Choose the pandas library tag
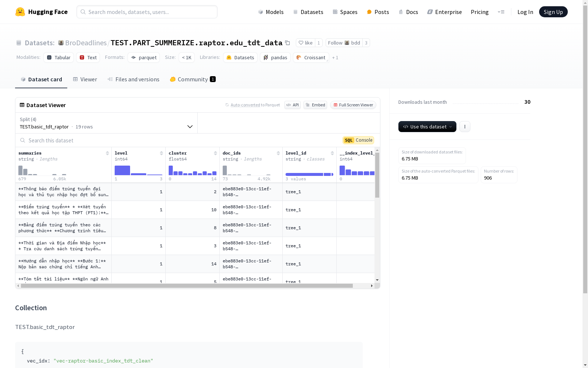Viewport: 588px width, 368px height. coord(275,57)
